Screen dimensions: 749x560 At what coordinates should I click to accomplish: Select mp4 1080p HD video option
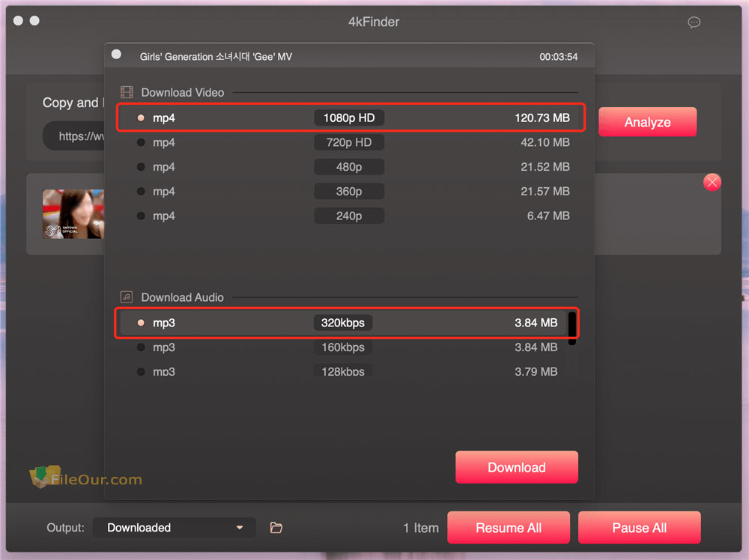coord(351,118)
